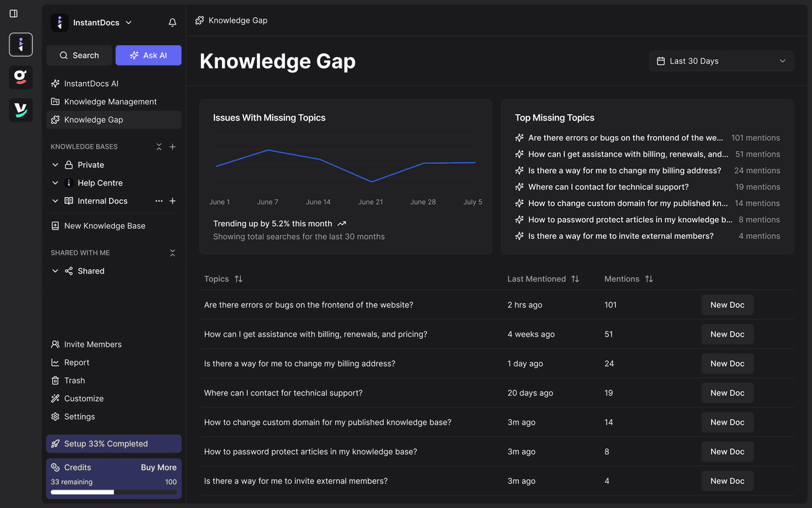812x508 pixels.
Task: Collapse all knowledge bases icon
Action: pos(159,146)
